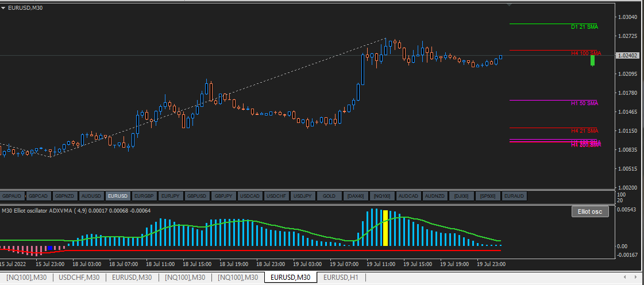644x285 pixels.
Task: Click the 1.03040 price axis value
Action: [627, 17]
